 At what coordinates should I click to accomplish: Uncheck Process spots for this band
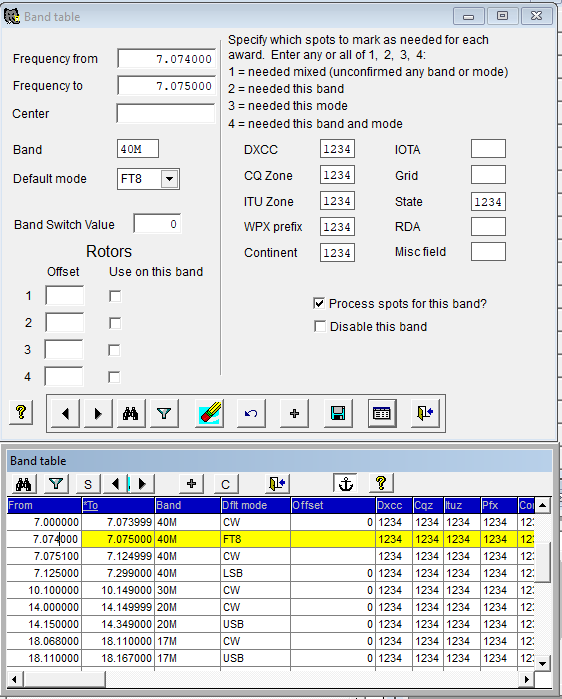coord(319,304)
